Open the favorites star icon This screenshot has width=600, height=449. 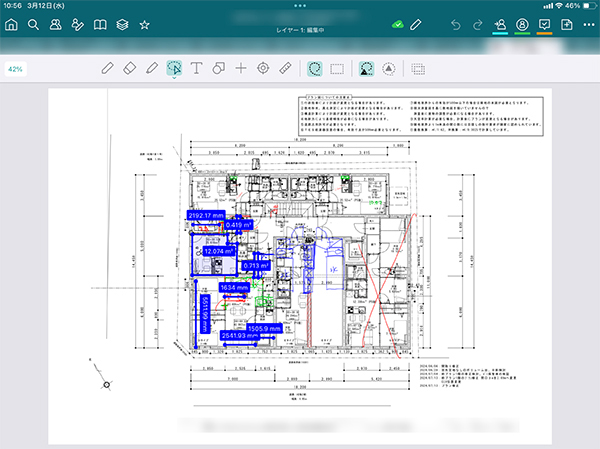pyautogui.click(x=144, y=24)
